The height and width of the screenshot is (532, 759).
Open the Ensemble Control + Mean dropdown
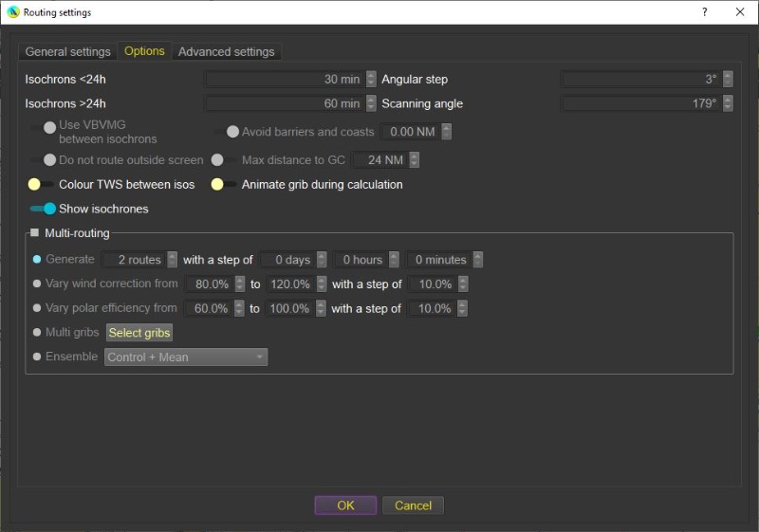click(185, 358)
